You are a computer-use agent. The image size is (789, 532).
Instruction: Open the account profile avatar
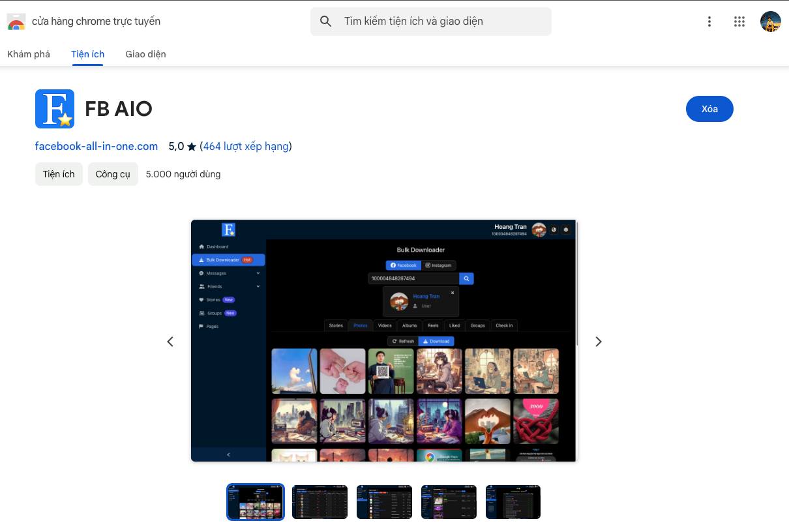coord(771,22)
